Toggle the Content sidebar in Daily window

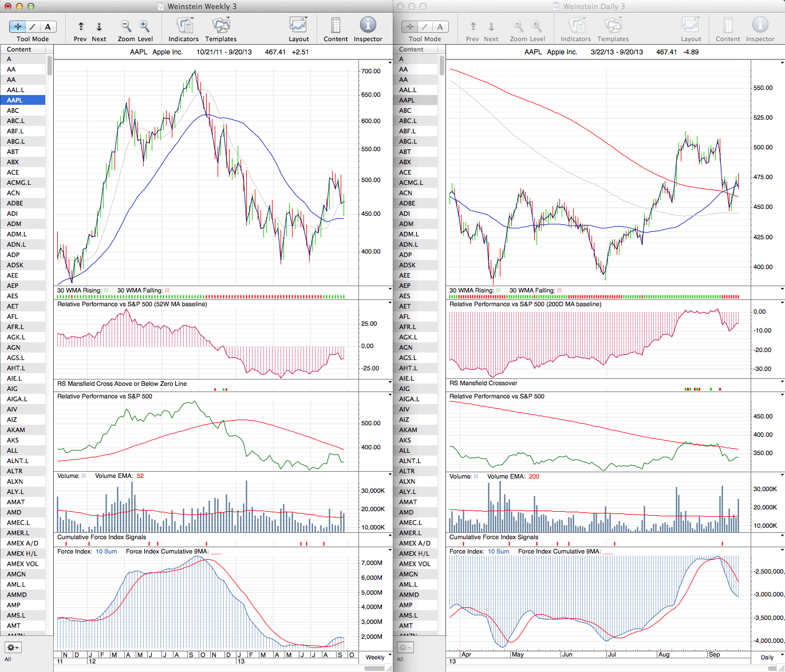[x=728, y=26]
